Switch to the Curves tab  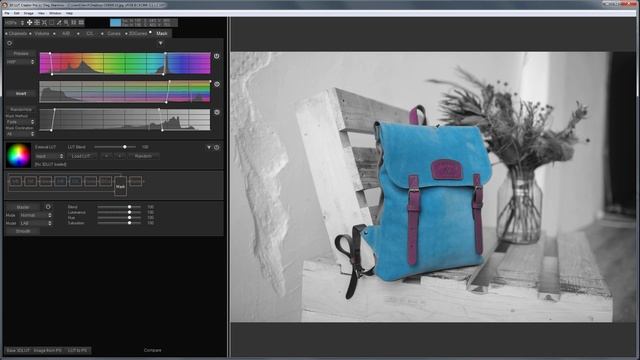click(x=113, y=33)
